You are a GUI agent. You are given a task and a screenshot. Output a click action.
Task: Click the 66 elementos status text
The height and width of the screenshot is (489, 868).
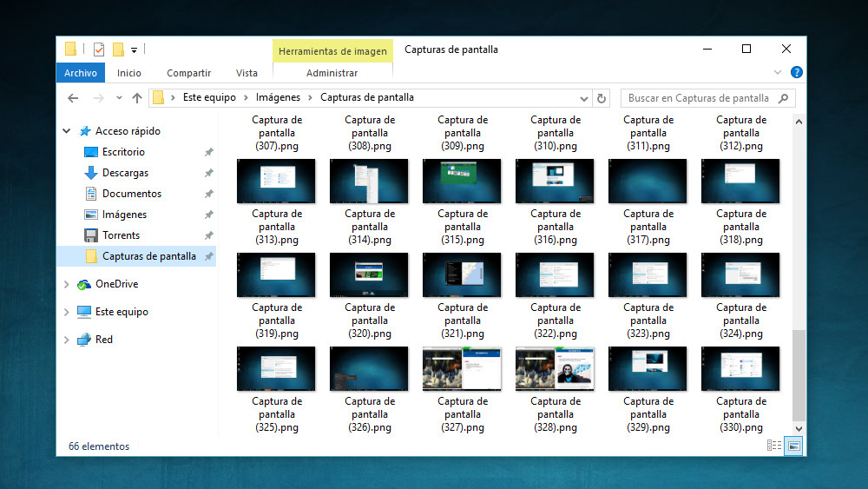click(x=99, y=446)
